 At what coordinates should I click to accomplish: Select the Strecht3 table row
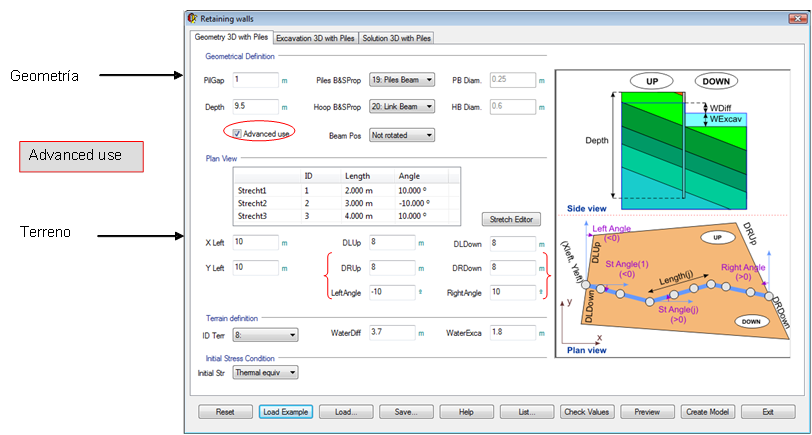pos(346,215)
